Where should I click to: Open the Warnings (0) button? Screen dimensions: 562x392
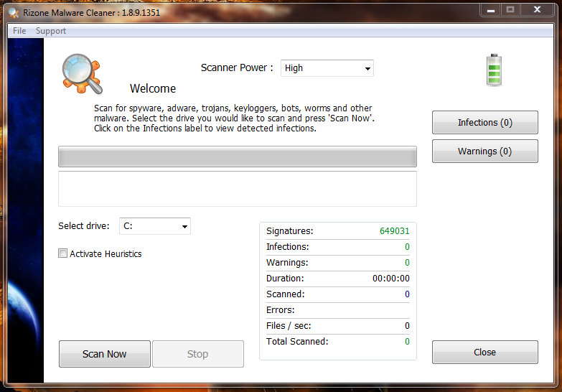pos(485,151)
